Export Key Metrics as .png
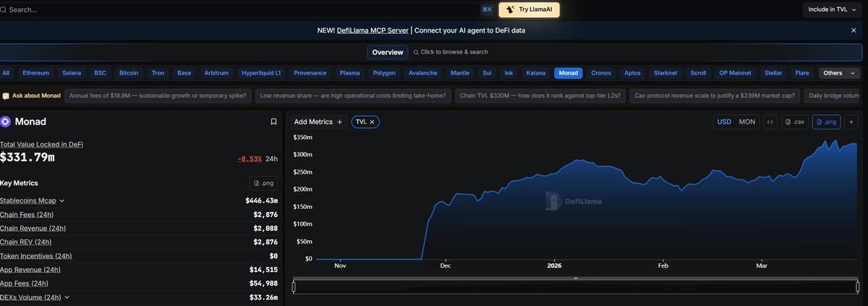868x306 pixels. [264, 183]
